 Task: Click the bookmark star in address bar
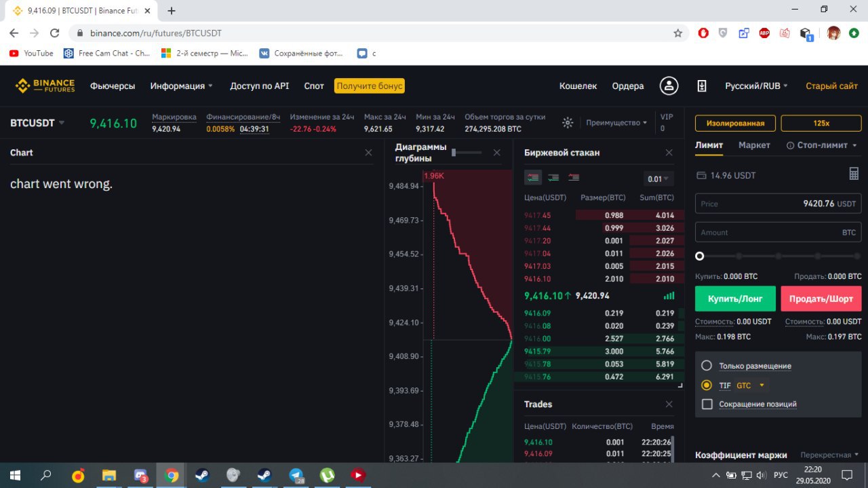tap(677, 33)
